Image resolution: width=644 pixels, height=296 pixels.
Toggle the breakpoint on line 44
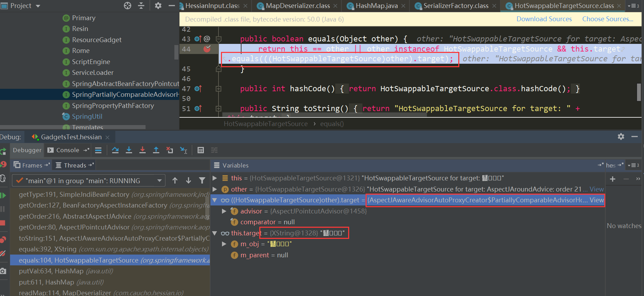[x=207, y=49]
